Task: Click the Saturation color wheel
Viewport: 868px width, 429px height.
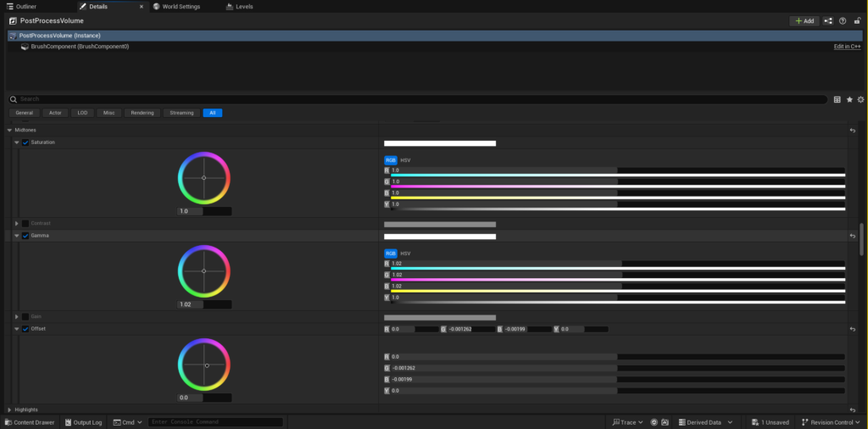Action: click(203, 178)
